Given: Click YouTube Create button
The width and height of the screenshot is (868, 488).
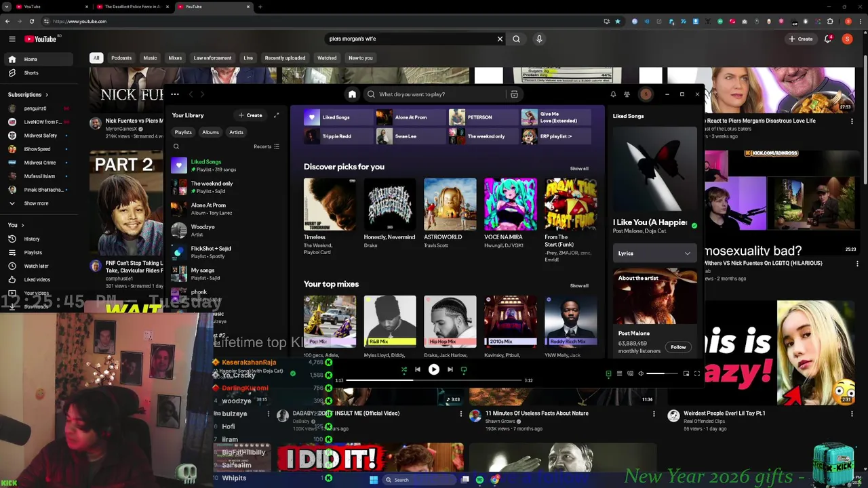Looking at the screenshot, I should [x=800, y=39].
